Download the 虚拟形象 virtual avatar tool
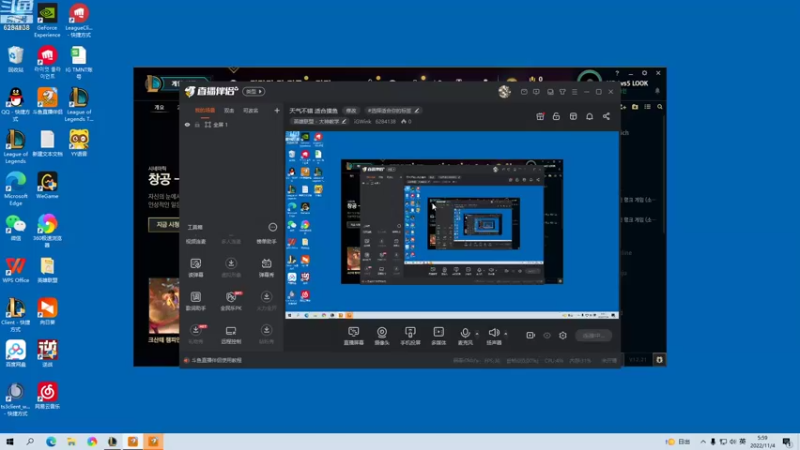Image resolution: width=800 pixels, height=450 pixels. click(231, 267)
